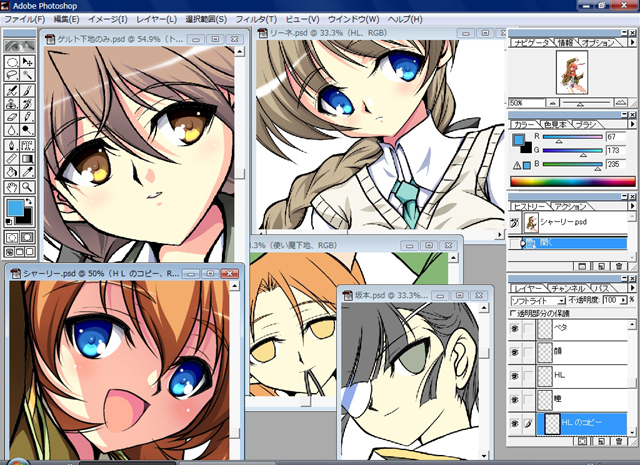Select the Pencil tool

coord(27,117)
